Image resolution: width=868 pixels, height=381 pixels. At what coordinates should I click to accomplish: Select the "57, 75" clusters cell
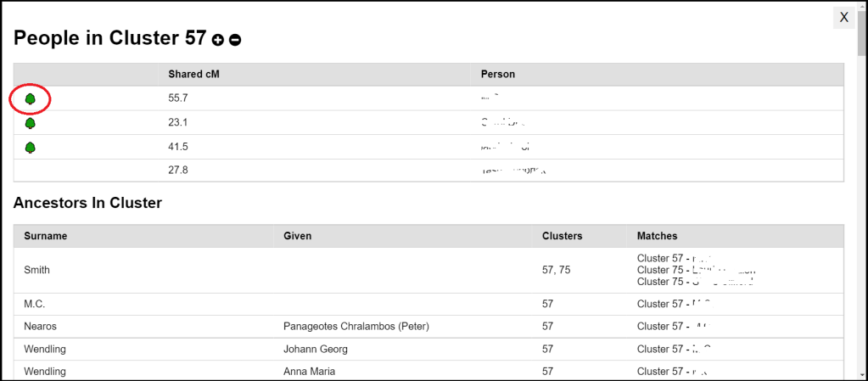(556, 270)
